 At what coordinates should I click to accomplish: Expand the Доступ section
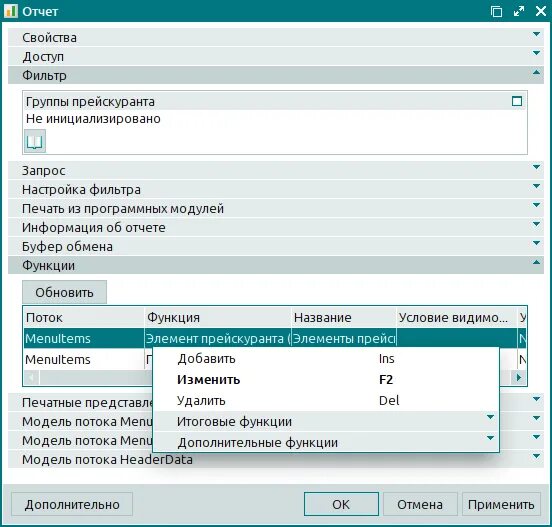(276, 56)
